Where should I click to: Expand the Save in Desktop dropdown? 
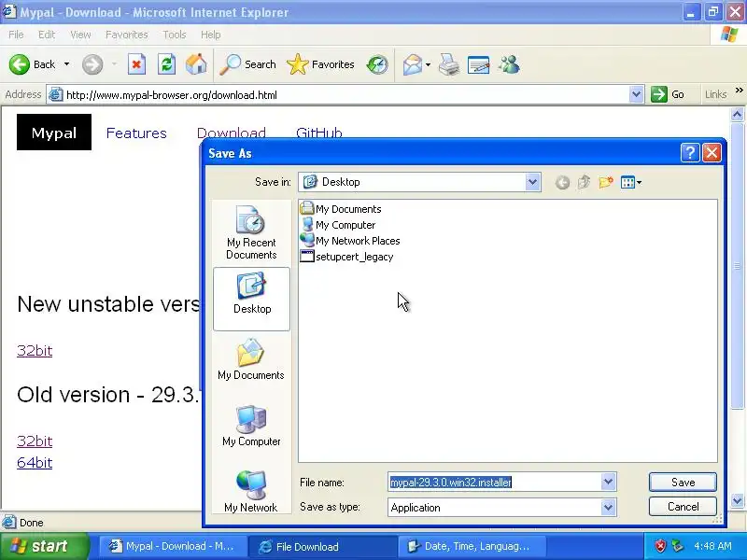point(532,182)
